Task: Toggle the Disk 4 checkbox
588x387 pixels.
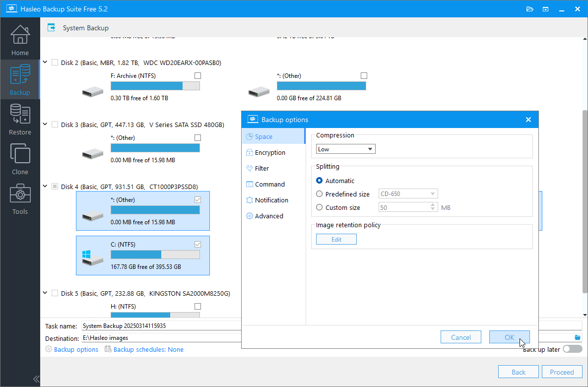Action: (55, 187)
